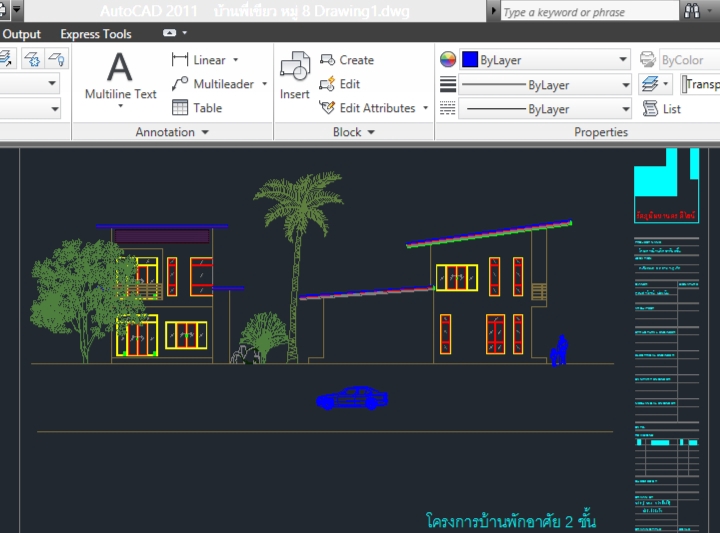Screen dimensions: 720x533
Task: Open the object color ByLayer dropdown
Action: pos(623,59)
